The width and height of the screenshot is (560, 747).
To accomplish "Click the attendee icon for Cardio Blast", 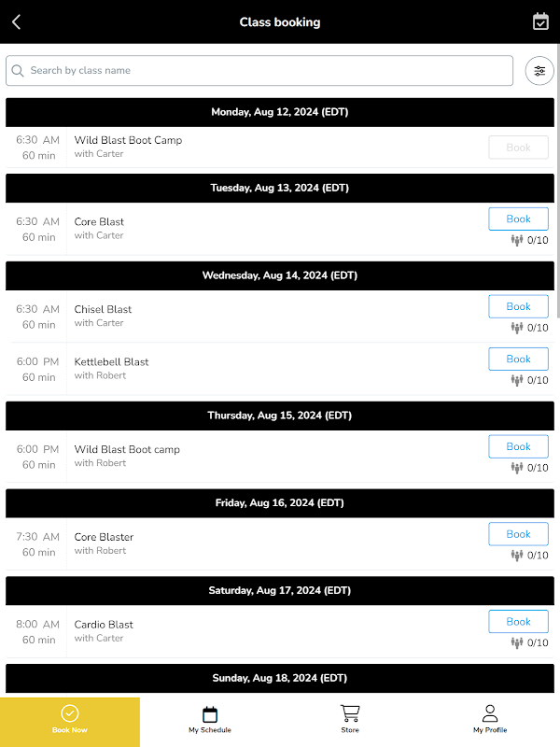I will [x=517, y=642].
